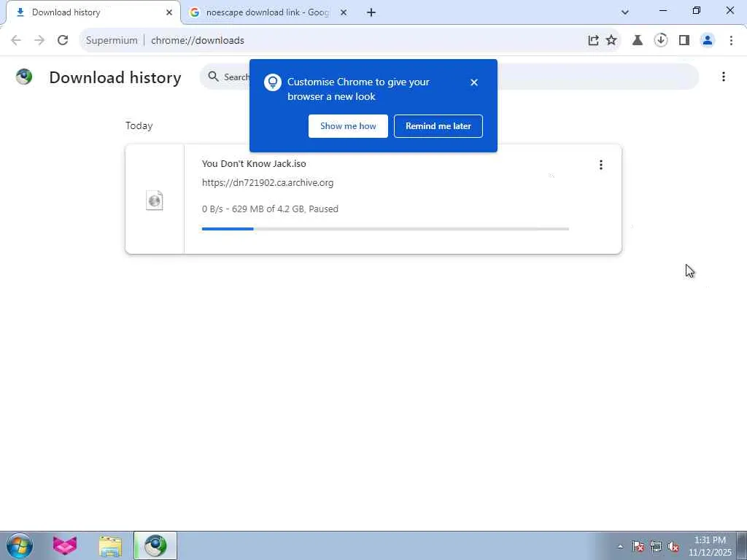Click the ISO file disc icon
This screenshot has height=560, width=747.
tap(155, 201)
